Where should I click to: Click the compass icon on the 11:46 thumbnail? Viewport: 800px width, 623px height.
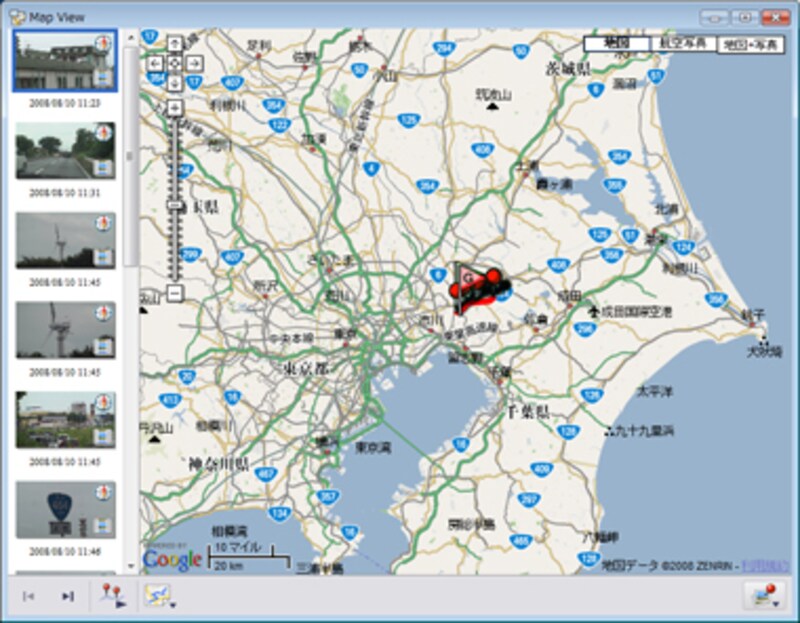coord(104,492)
